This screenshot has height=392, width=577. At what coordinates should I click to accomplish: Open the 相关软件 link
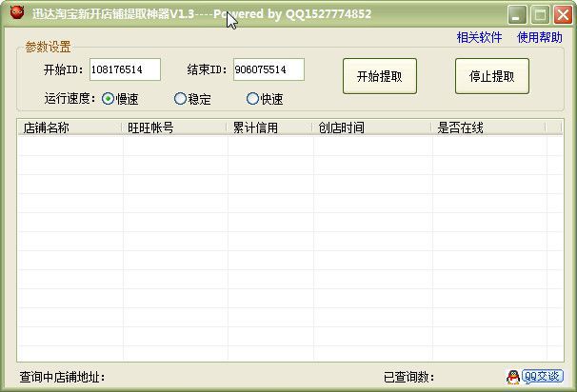click(479, 37)
